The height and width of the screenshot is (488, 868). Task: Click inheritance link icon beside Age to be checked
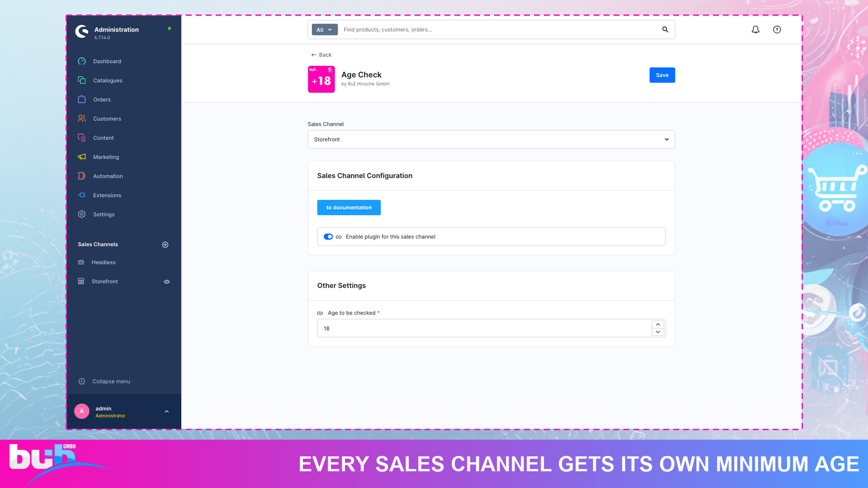(x=320, y=313)
